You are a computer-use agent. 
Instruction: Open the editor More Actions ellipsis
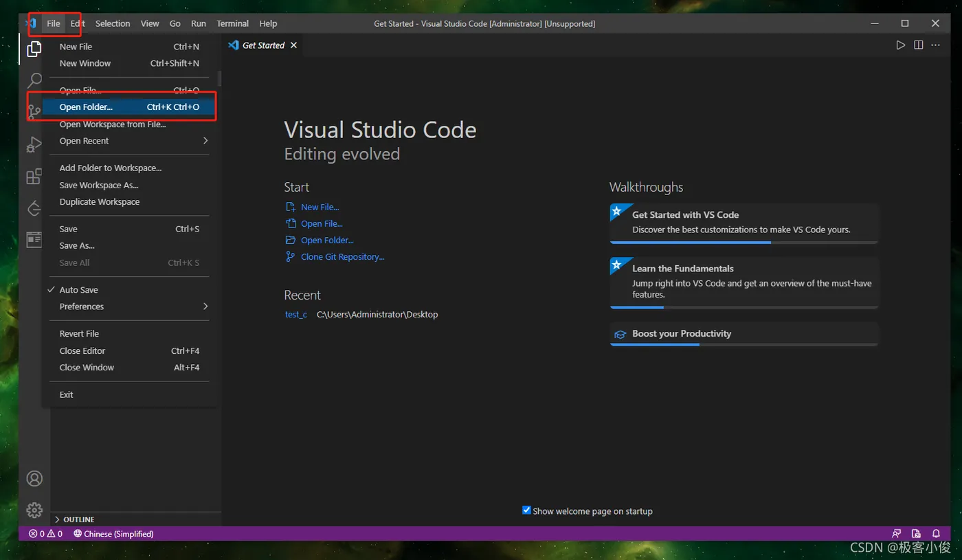[935, 45]
